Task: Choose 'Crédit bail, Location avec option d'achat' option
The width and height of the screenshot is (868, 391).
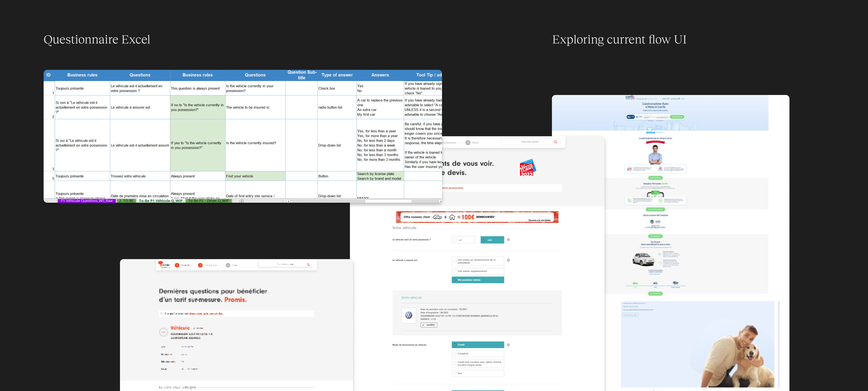Action: pyautogui.click(x=478, y=364)
